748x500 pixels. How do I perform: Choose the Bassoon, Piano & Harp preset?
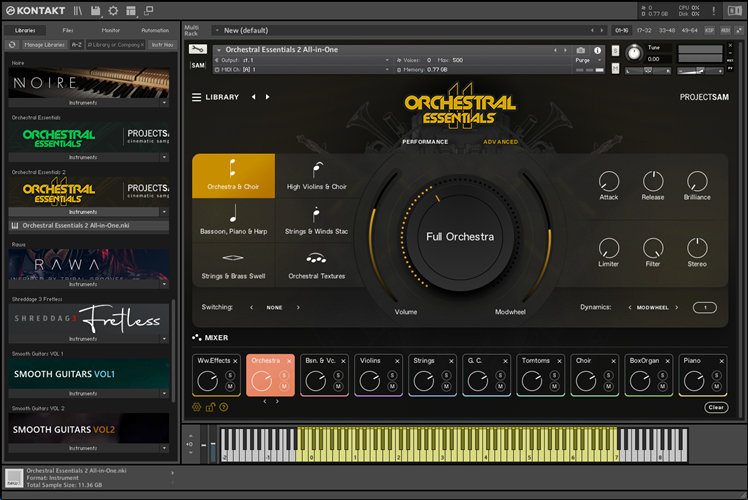233,221
